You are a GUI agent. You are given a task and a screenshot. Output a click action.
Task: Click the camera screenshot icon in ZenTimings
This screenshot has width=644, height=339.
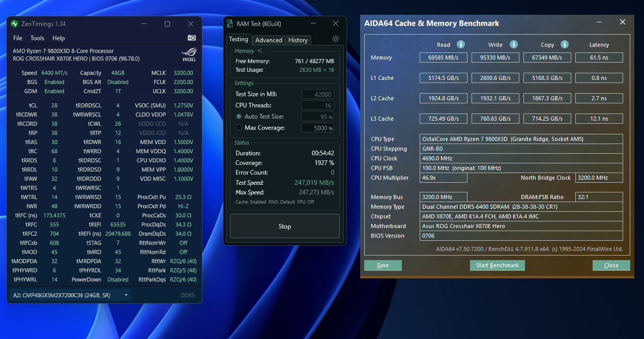(192, 38)
